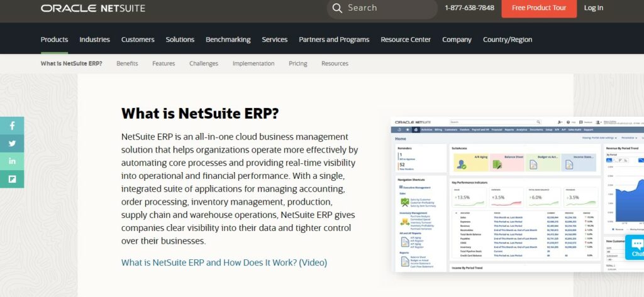The height and width of the screenshot is (297, 644).
Task: Open the Personalize dropdown in dashboard preview
Action: [628, 138]
